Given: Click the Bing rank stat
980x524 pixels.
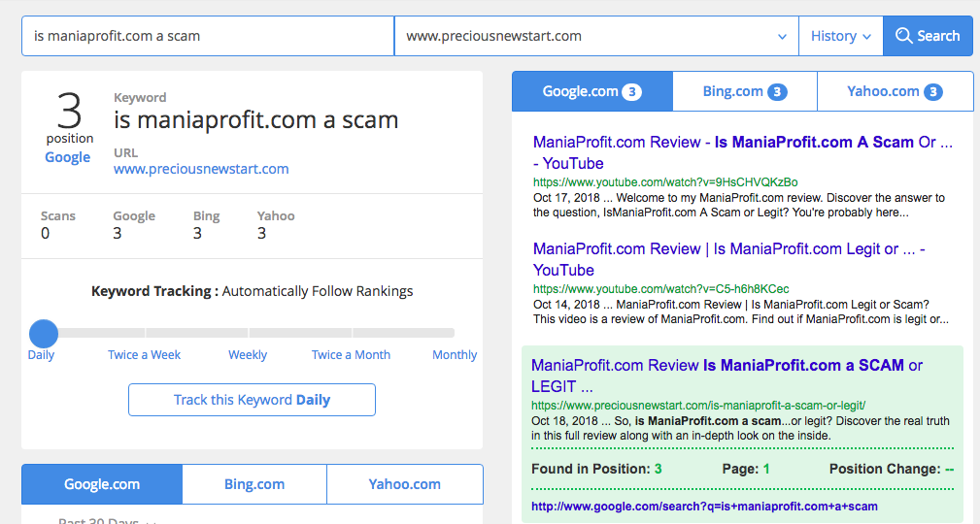Looking at the screenshot, I should (206, 225).
